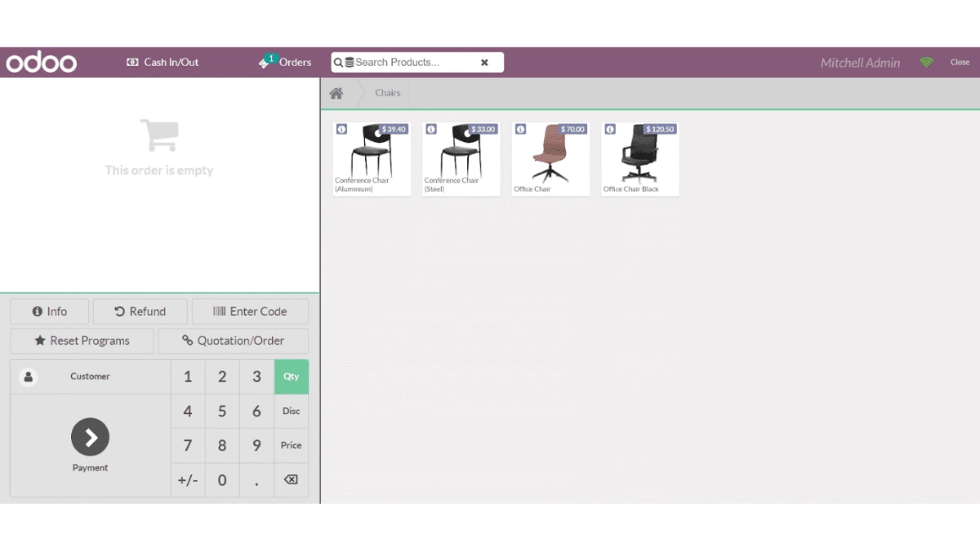This screenshot has height=551, width=980.
Task: Tap numpad key 7
Action: tap(188, 446)
